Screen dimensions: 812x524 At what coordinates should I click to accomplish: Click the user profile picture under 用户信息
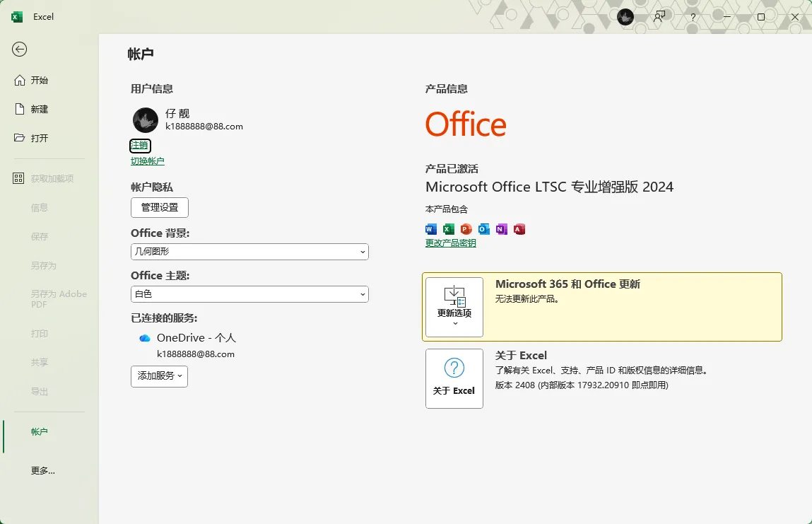[x=146, y=120]
